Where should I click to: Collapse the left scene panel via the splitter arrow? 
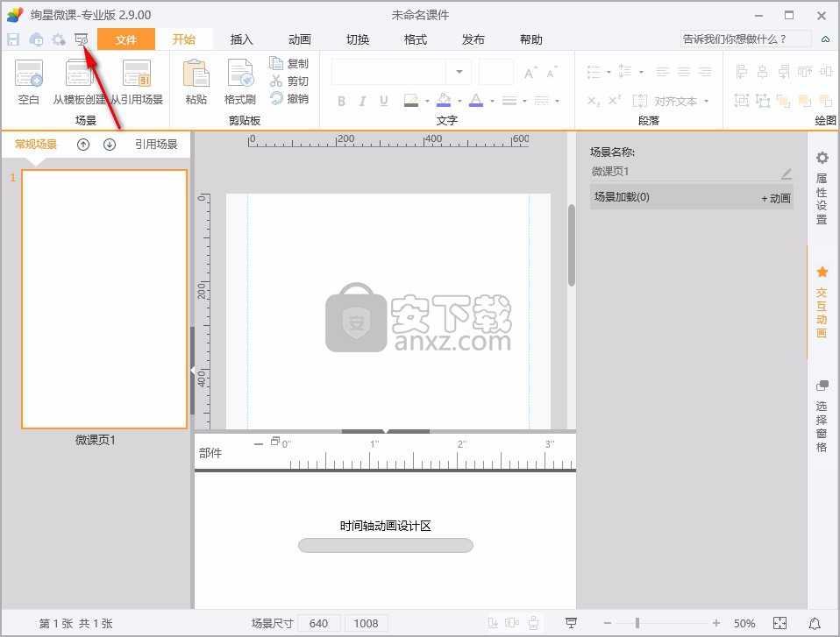[x=192, y=371]
